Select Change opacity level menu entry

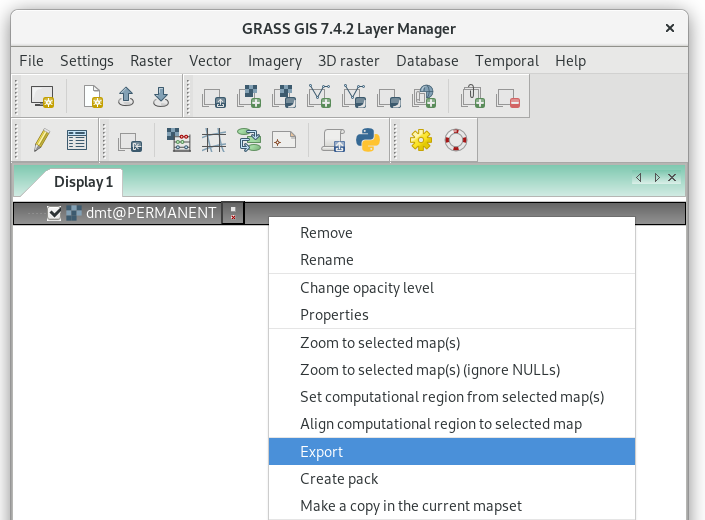tap(452, 288)
